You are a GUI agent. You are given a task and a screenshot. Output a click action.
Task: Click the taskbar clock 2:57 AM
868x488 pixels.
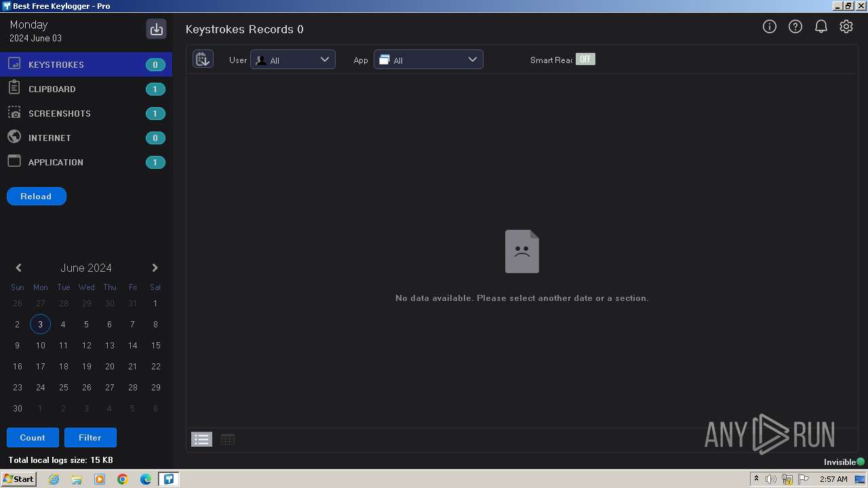tap(833, 479)
